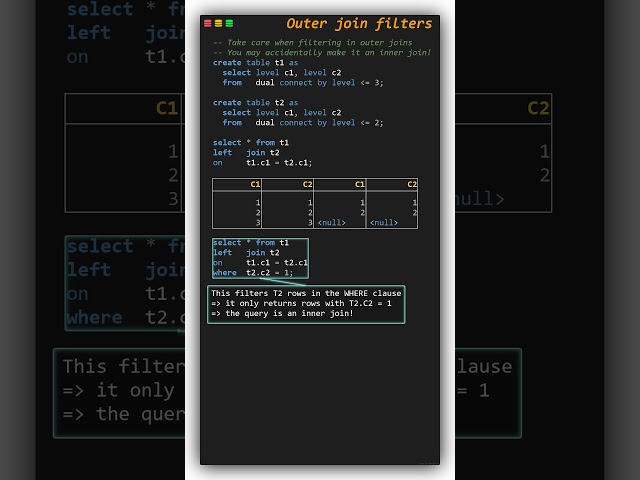This screenshot has height=480, width=640.
Task: Click the note "=> the query is an inner join!"
Action: tap(282, 313)
